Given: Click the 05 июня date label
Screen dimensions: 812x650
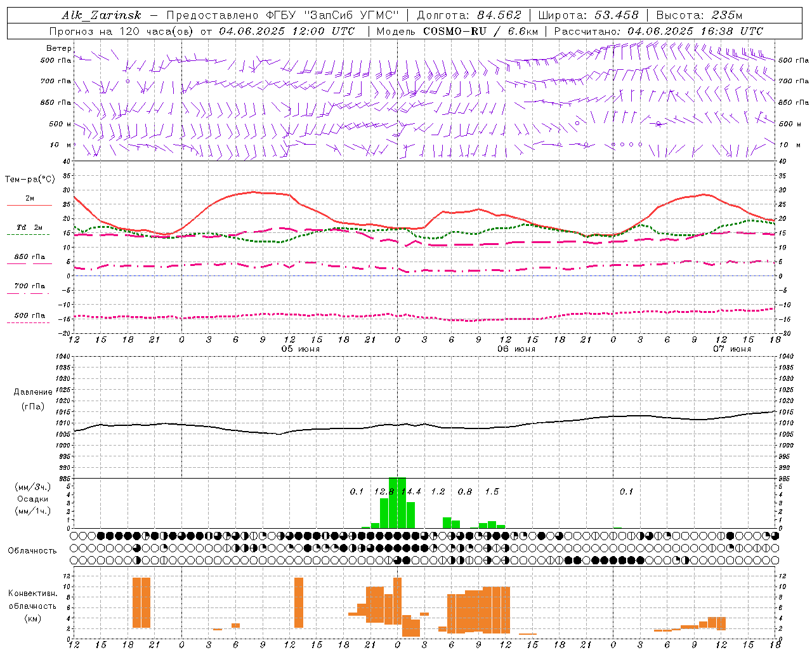Looking at the screenshot, I should [x=301, y=349].
